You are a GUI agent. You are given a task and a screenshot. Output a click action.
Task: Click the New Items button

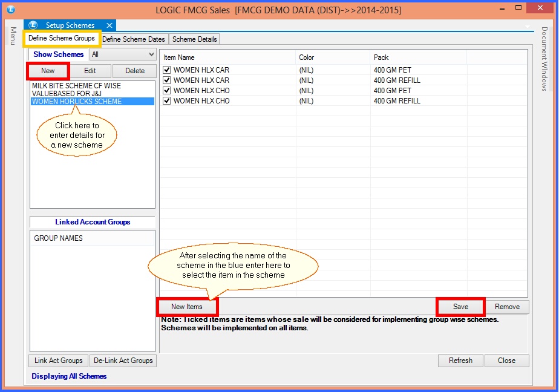(187, 307)
